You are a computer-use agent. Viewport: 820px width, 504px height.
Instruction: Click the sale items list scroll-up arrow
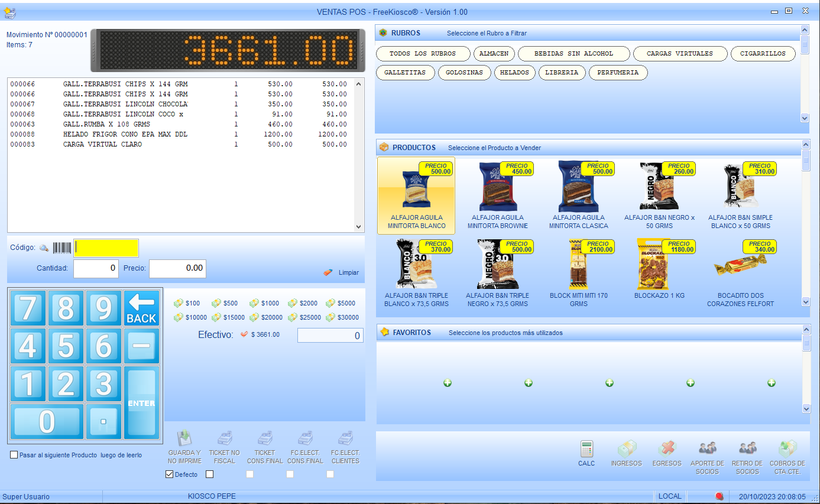358,84
